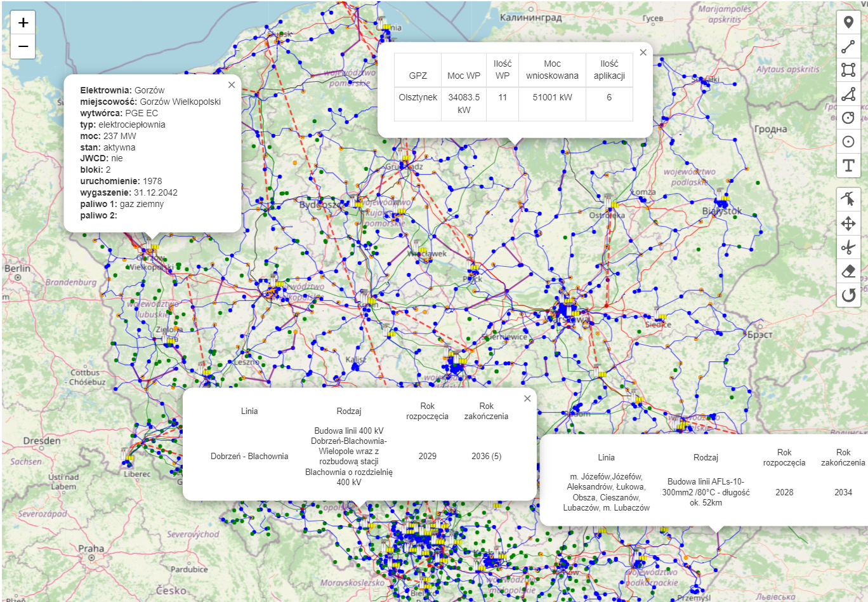Select the Circle Marker tool
The image size is (868, 602).
click(x=848, y=142)
